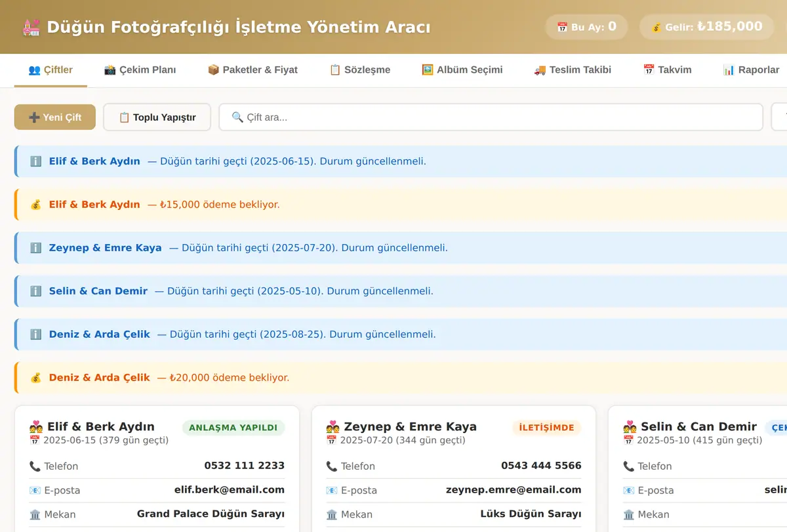Click phone number 0543 444 5566
Viewport: 787px width, 532px height.
541,466
